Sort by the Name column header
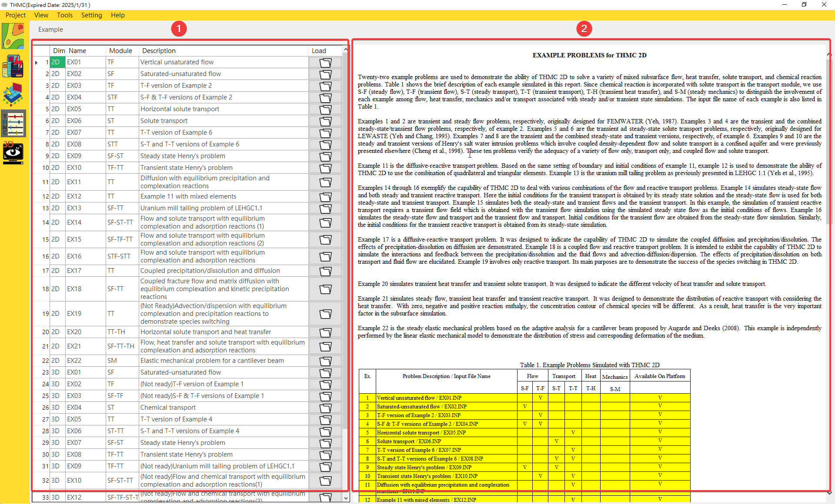Image resolution: width=835 pixels, height=504 pixels. click(x=86, y=51)
